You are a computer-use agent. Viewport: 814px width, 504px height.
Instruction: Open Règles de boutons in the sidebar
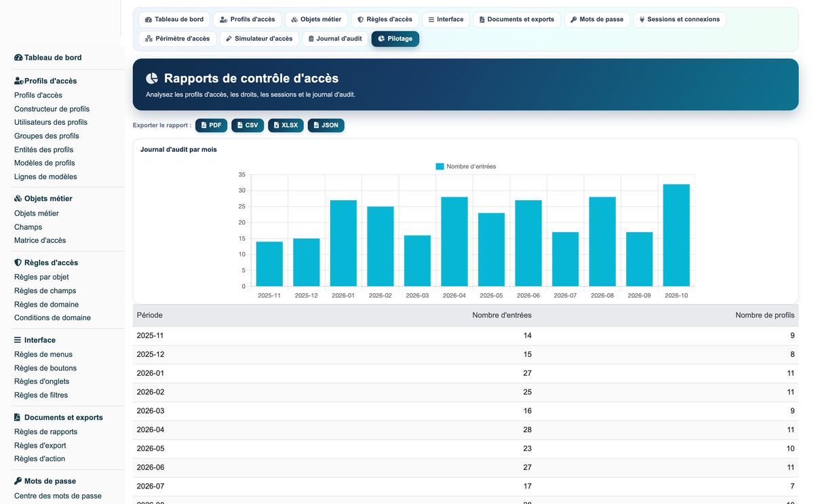click(x=45, y=368)
